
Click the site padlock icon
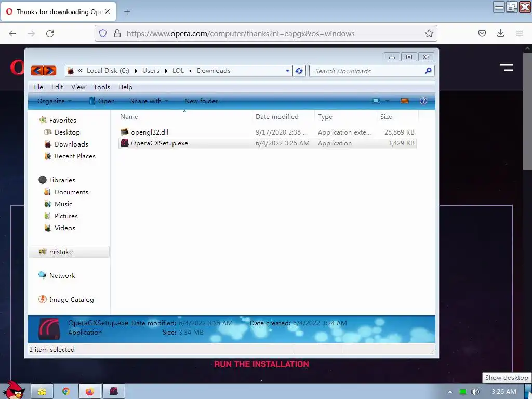coord(117,33)
